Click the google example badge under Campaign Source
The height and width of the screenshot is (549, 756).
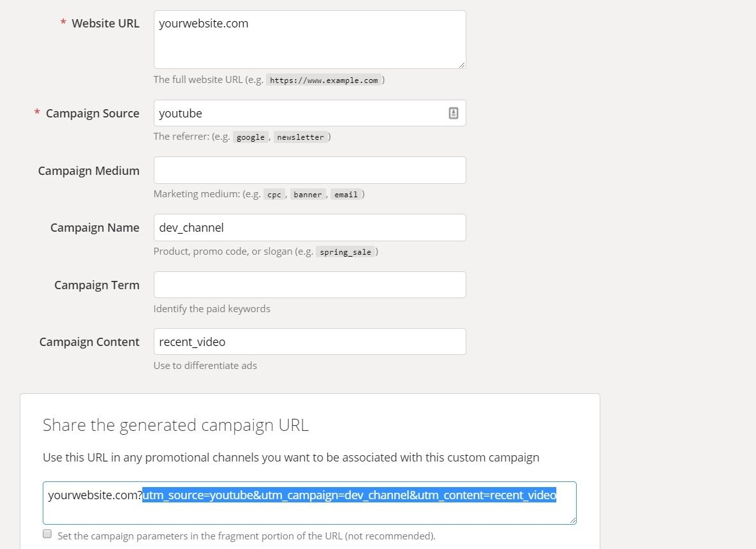251,137
